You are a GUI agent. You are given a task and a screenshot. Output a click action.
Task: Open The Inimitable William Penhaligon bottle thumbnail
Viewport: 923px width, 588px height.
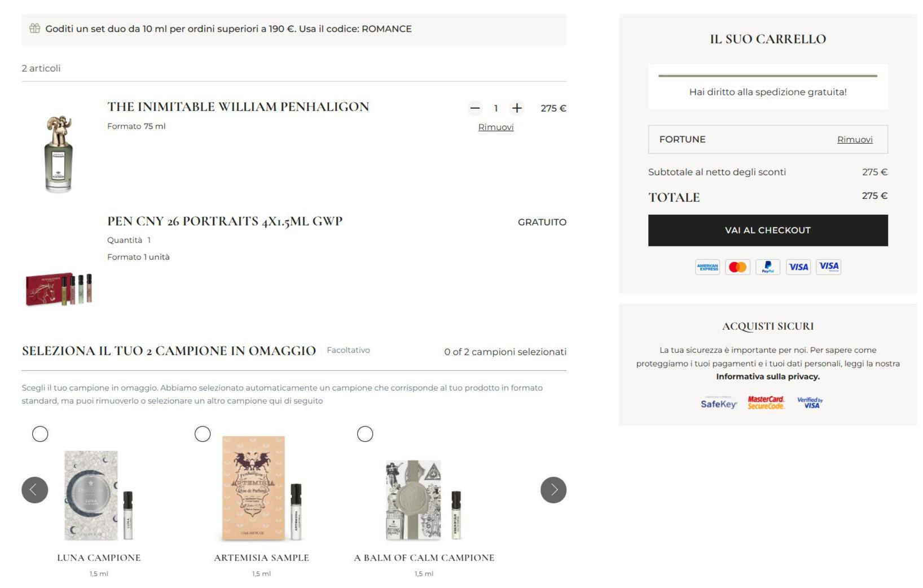59,154
